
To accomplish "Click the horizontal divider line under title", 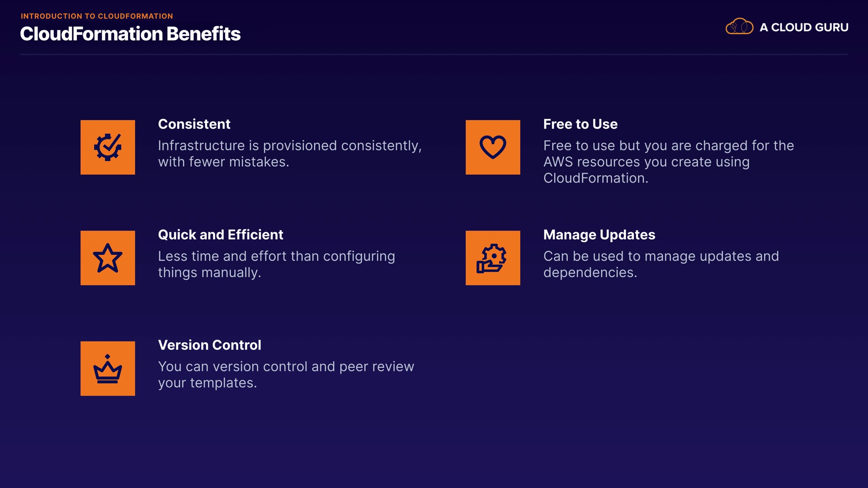I will pos(434,55).
